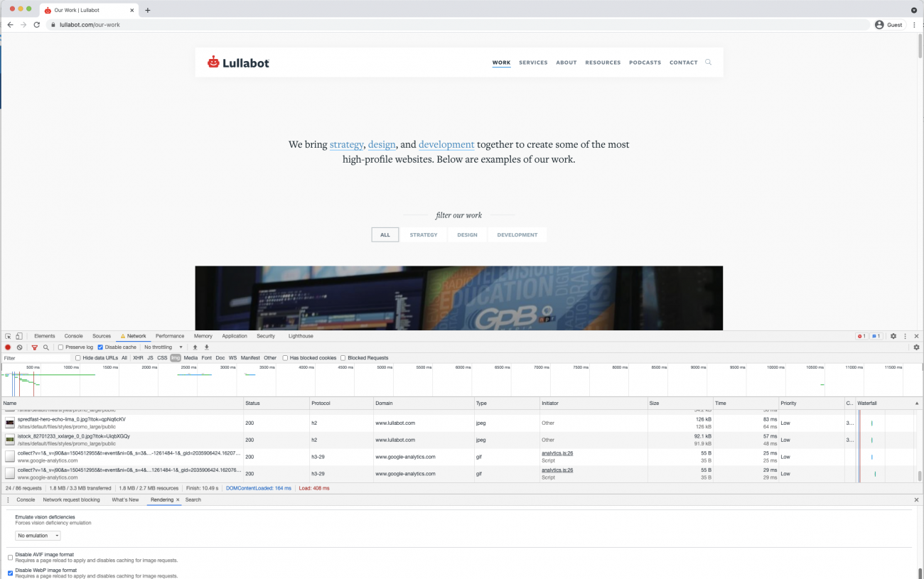Screen dimensions: 924x579
Task: Uncheck Disable WebP image format
Action: (10, 573)
